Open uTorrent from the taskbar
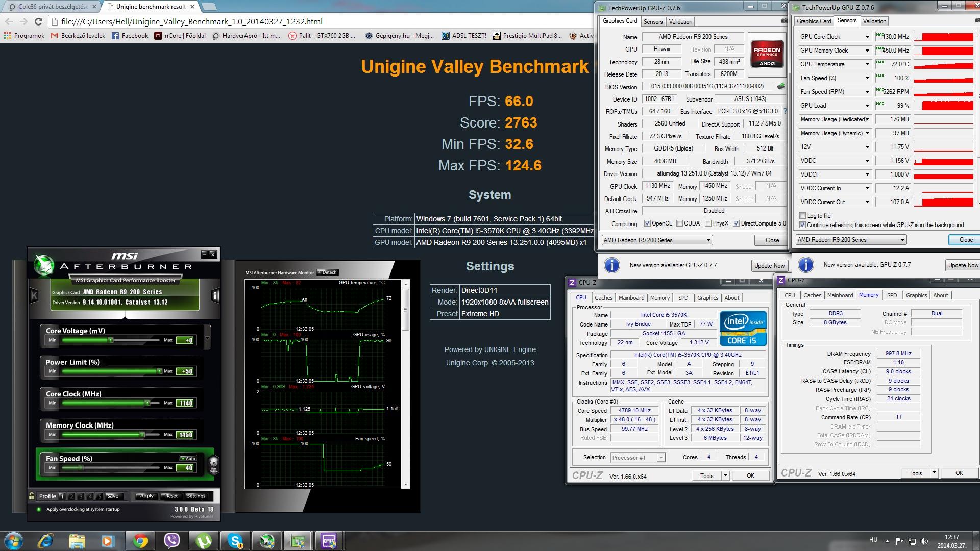 [204, 541]
